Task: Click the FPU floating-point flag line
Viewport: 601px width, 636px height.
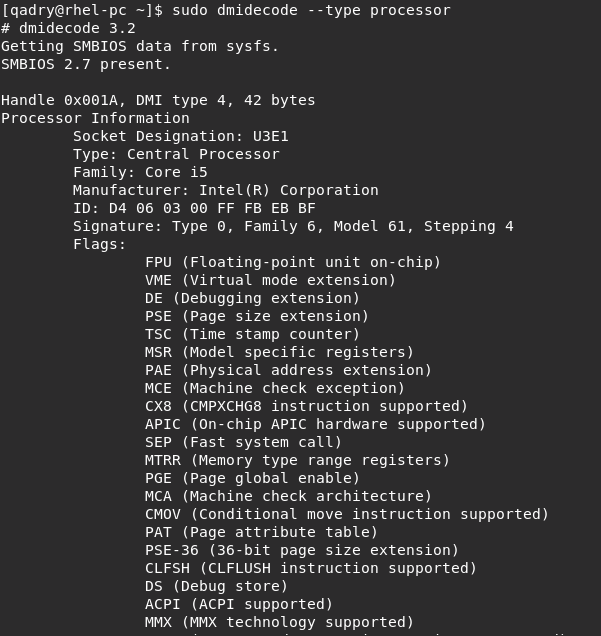Action: 293,262
